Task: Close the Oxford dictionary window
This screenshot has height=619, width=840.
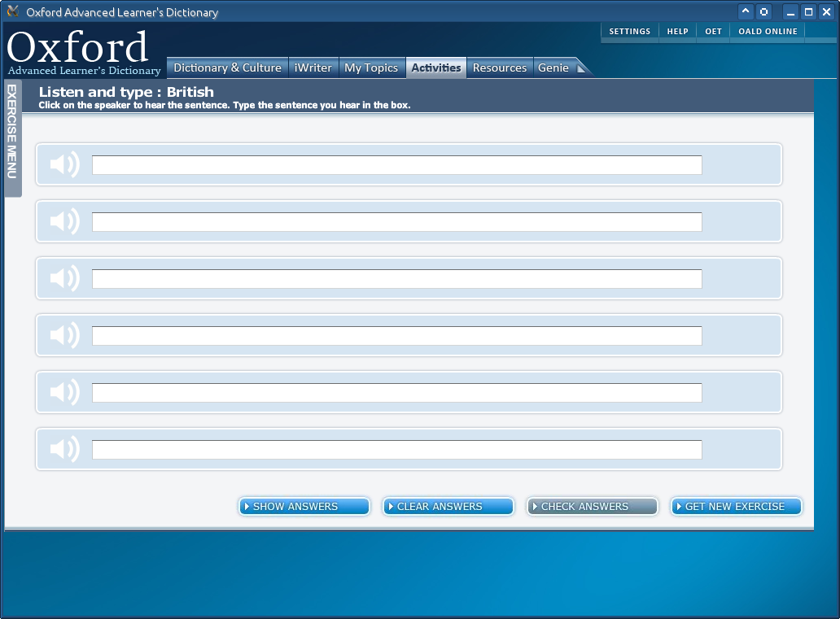Action: point(827,11)
